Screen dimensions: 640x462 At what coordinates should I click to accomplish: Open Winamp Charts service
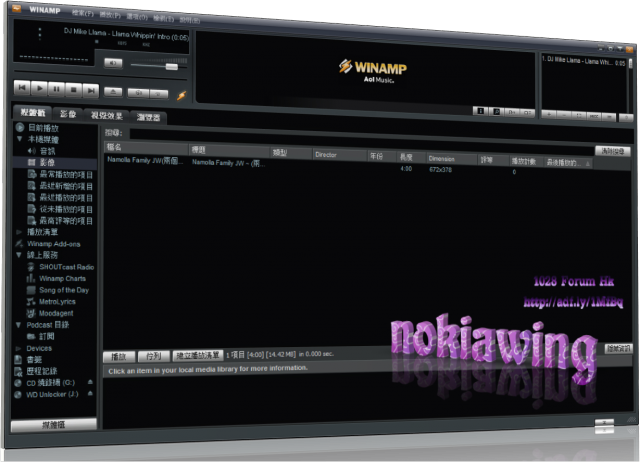click(62, 278)
